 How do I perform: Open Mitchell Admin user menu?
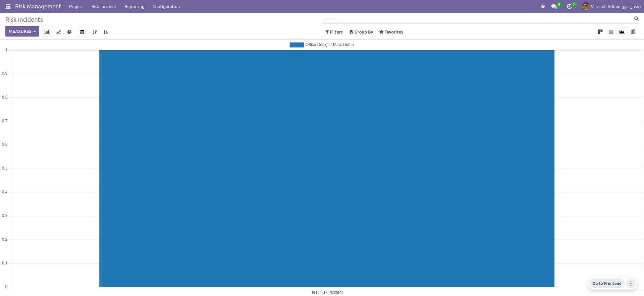point(611,6)
